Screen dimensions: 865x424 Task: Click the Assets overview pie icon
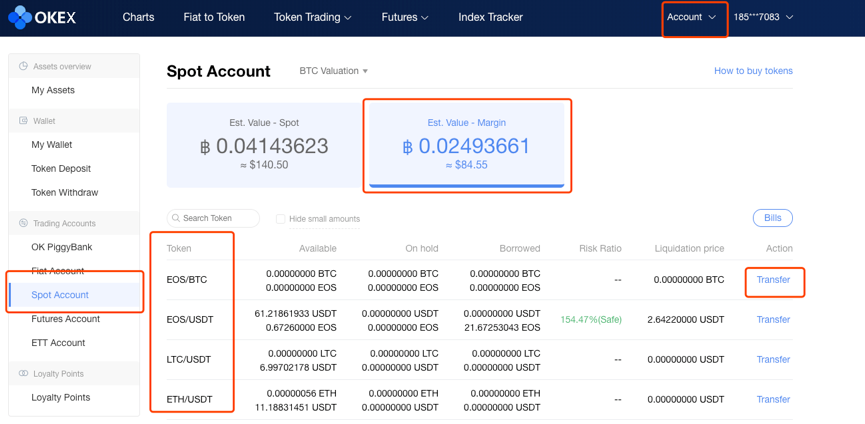pos(23,66)
